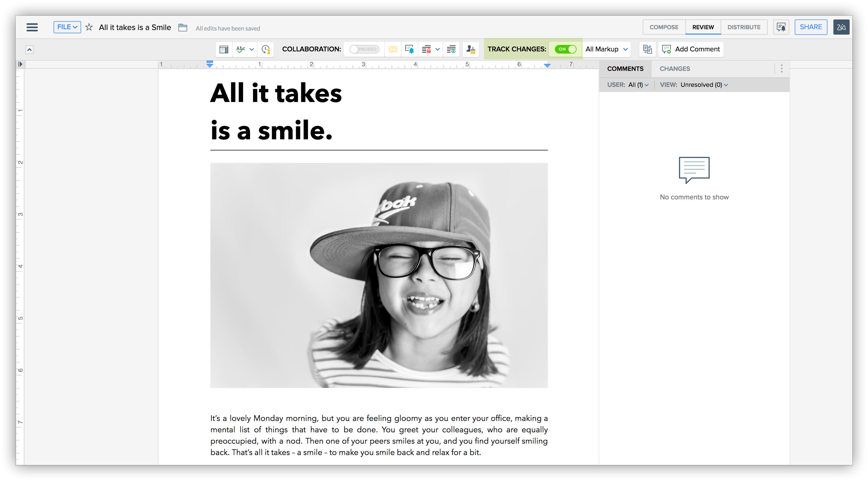Viewport: 868px width, 481px height.
Task: Expand the Unresolved view filter
Action: (704, 85)
